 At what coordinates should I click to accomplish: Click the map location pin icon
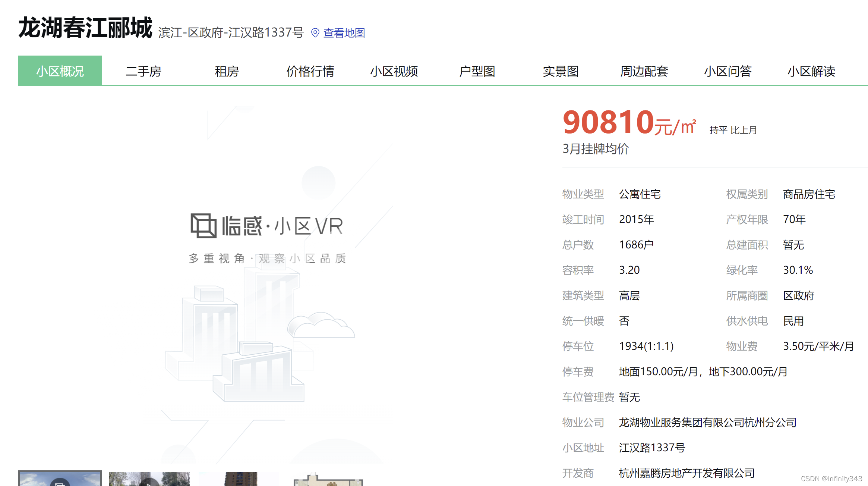(x=315, y=33)
